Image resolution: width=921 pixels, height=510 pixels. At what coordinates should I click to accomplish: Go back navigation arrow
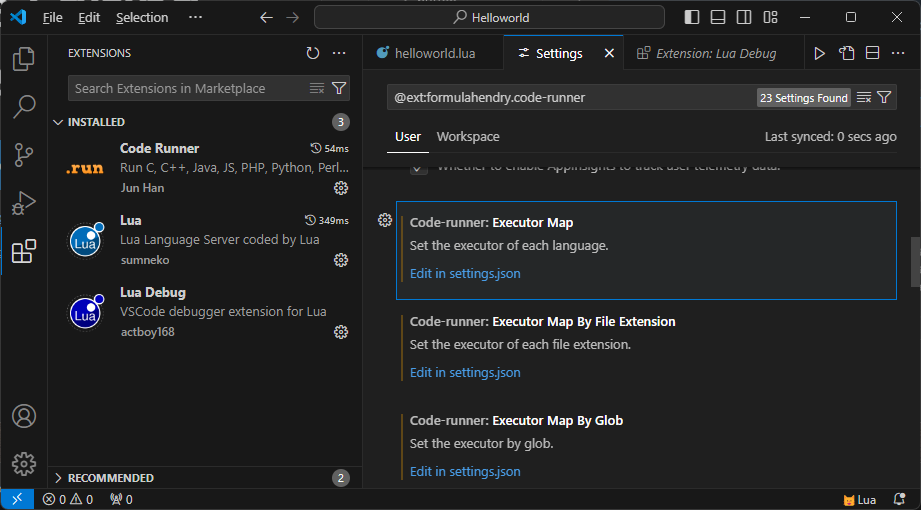coord(267,18)
